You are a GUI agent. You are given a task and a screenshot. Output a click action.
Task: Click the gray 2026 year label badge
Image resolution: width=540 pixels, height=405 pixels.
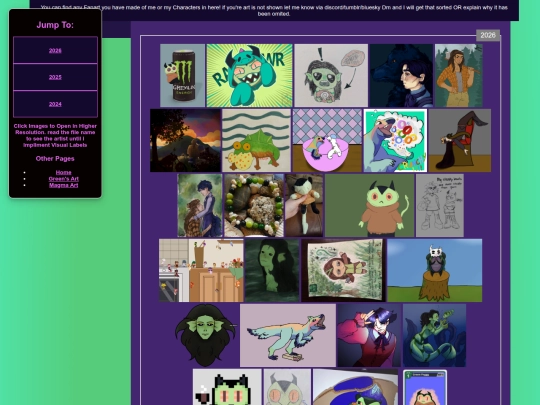tap(488, 35)
